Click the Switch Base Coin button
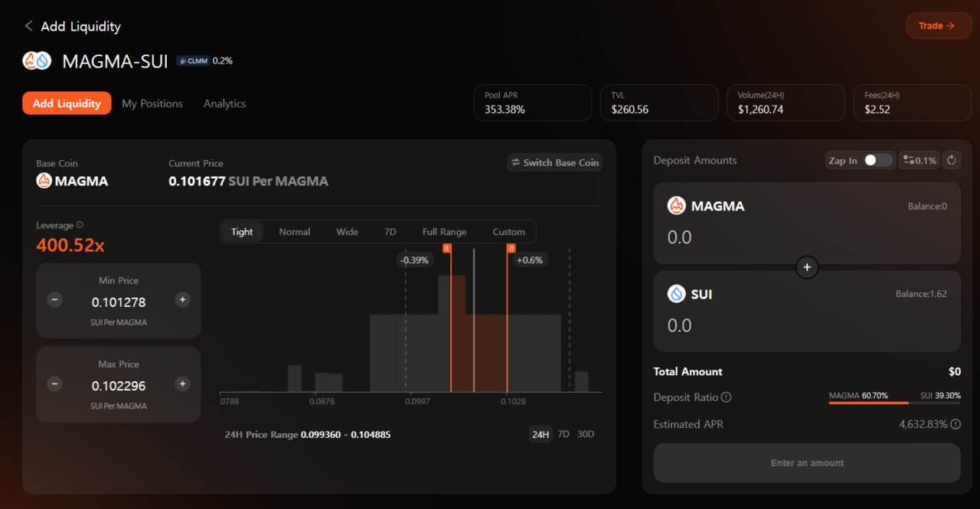The image size is (980, 509). point(555,162)
